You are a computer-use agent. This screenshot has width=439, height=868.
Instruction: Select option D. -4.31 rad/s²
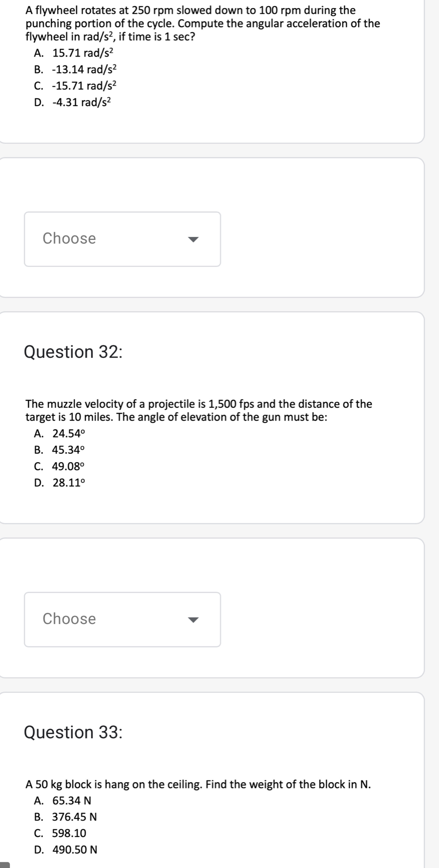coord(73,102)
